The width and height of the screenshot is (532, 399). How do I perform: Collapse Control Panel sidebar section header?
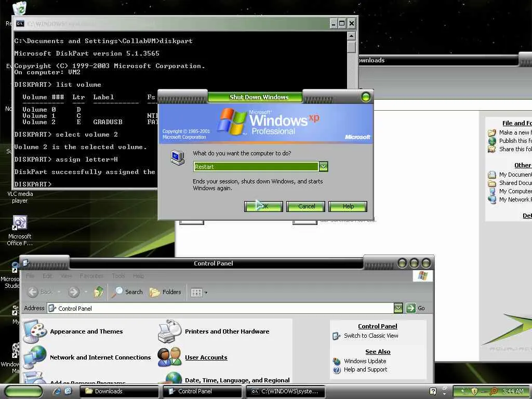[x=377, y=326]
